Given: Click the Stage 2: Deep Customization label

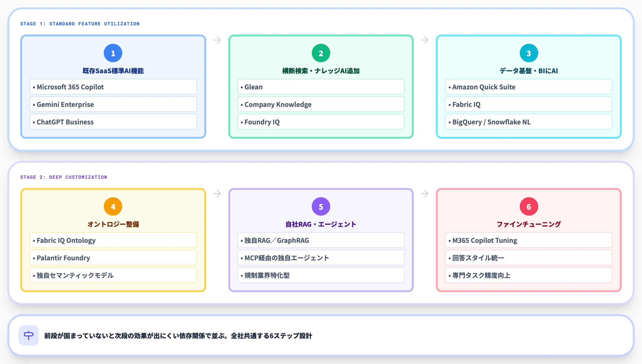Looking at the screenshot, I should (64, 177).
